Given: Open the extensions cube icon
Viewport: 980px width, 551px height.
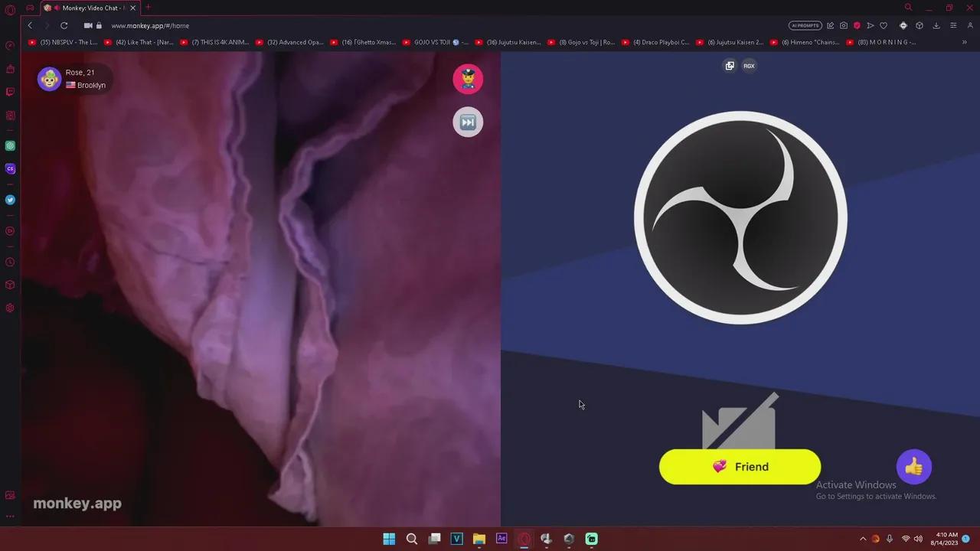Looking at the screenshot, I should pos(920,25).
